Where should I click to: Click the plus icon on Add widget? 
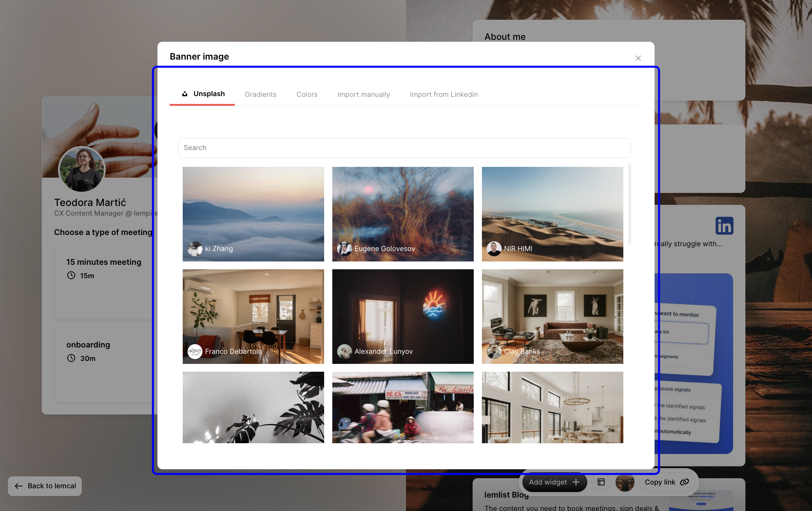[x=576, y=482]
